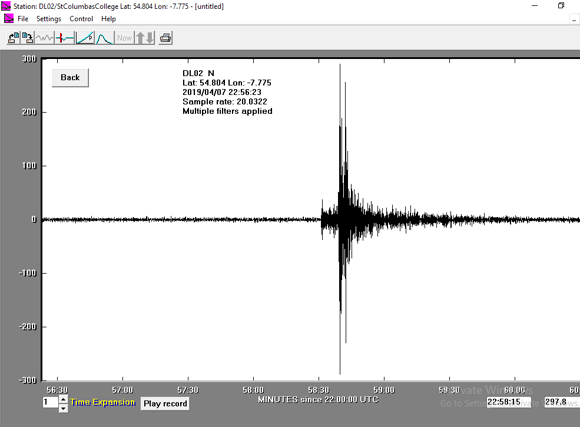The height and width of the screenshot is (427, 580).
Task: Click the 'DL02 N' station label
Action: click(x=198, y=73)
